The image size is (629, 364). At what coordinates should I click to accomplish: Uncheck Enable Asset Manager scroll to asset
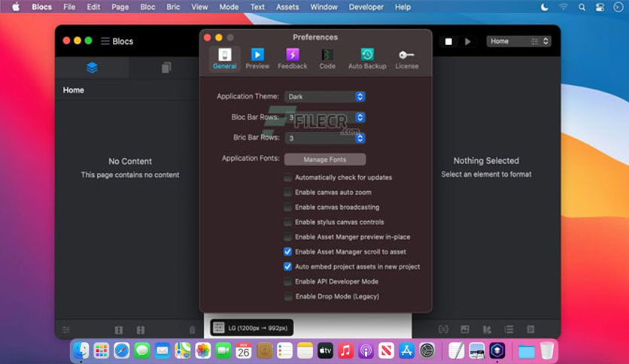tap(287, 252)
